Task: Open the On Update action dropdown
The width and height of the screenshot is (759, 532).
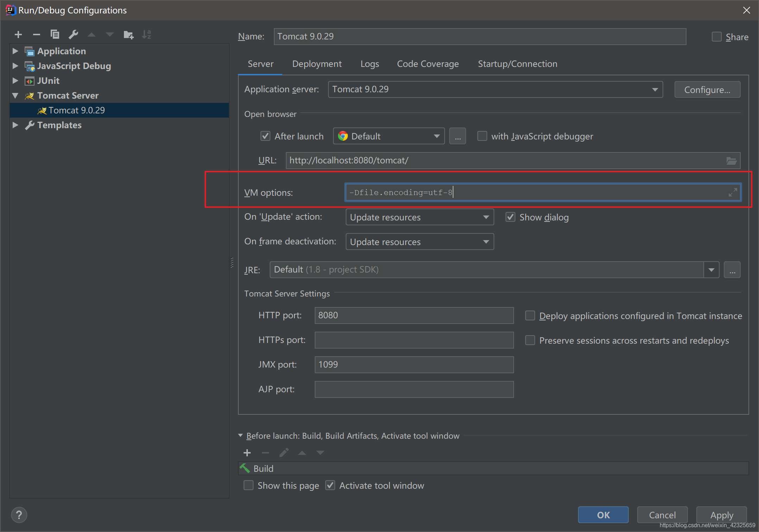Action: pyautogui.click(x=486, y=218)
